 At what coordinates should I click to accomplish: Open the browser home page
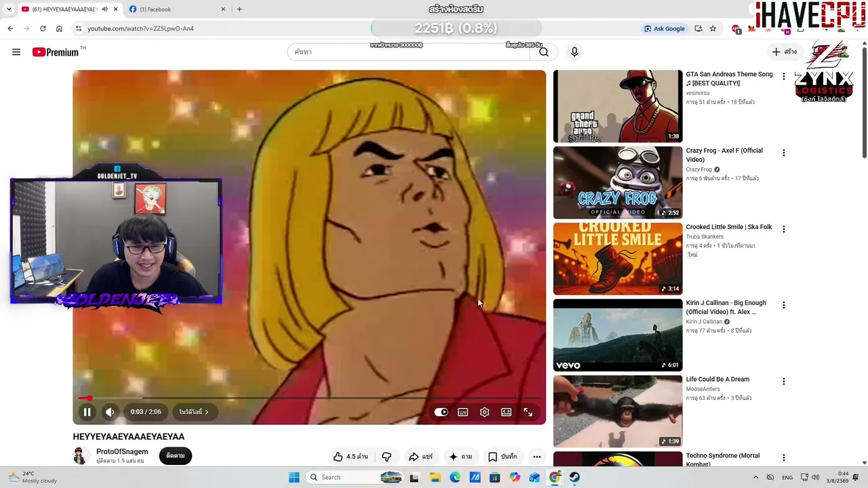point(59,28)
